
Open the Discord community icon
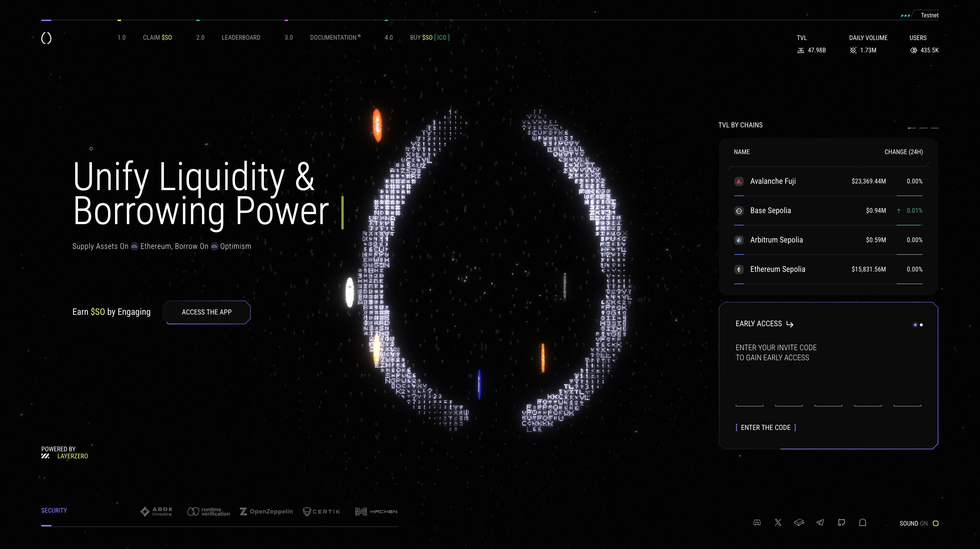(x=757, y=523)
